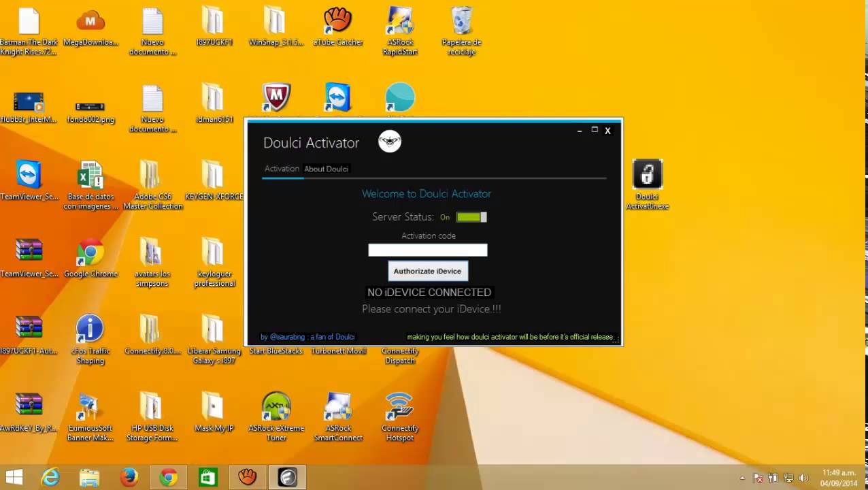Open the Base de datos con imagenes Excel file

pyautogui.click(x=90, y=186)
